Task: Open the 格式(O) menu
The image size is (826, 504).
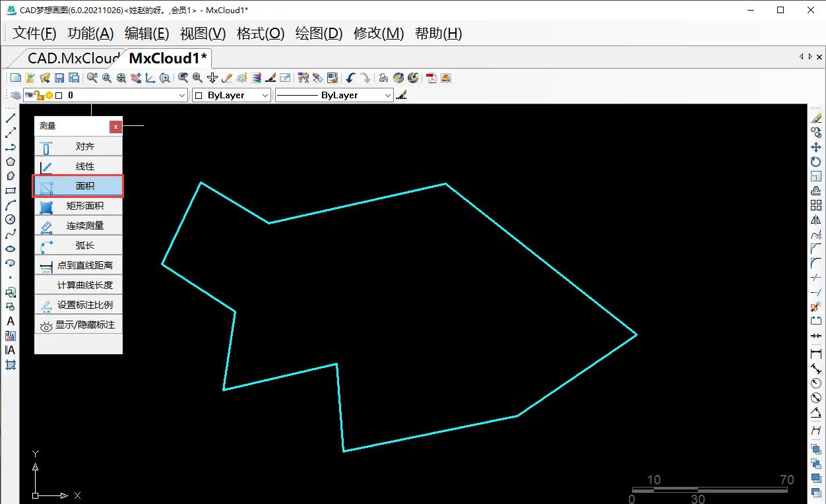Action: click(260, 34)
